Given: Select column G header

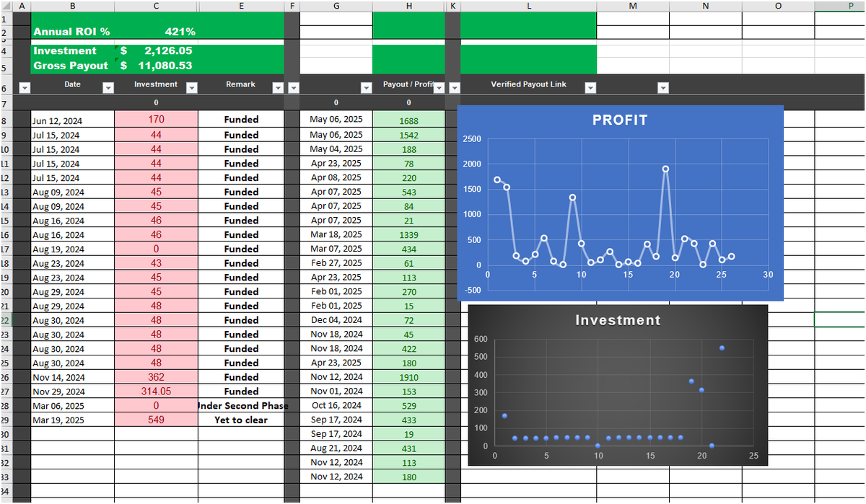Looking at the screenshot, I should click(x=336, y=6).
